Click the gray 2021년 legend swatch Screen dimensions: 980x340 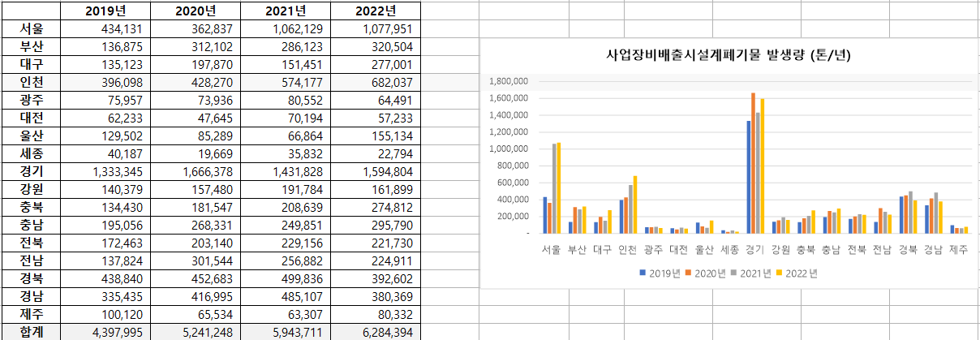[734, 273]
